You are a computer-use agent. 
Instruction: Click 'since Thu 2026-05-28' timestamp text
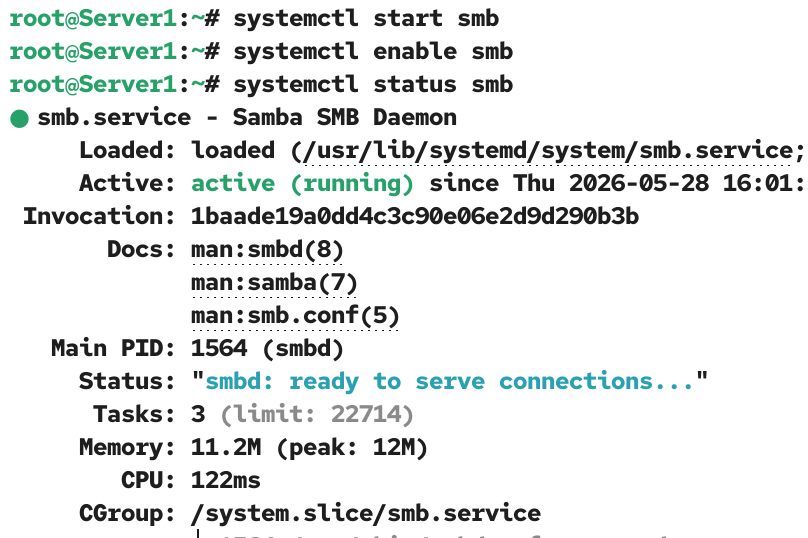pos(569,184)
